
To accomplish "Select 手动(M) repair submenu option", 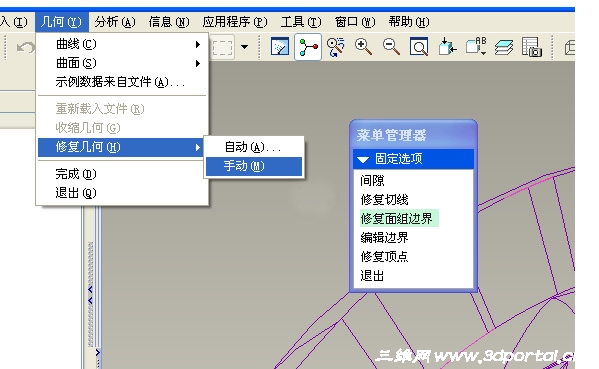I will [254, 167].
